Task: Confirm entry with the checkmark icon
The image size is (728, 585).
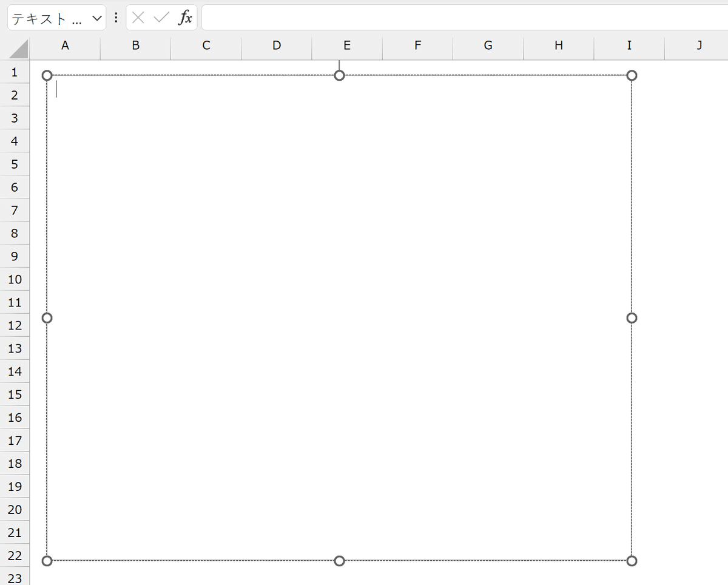Action: (161, 18)
